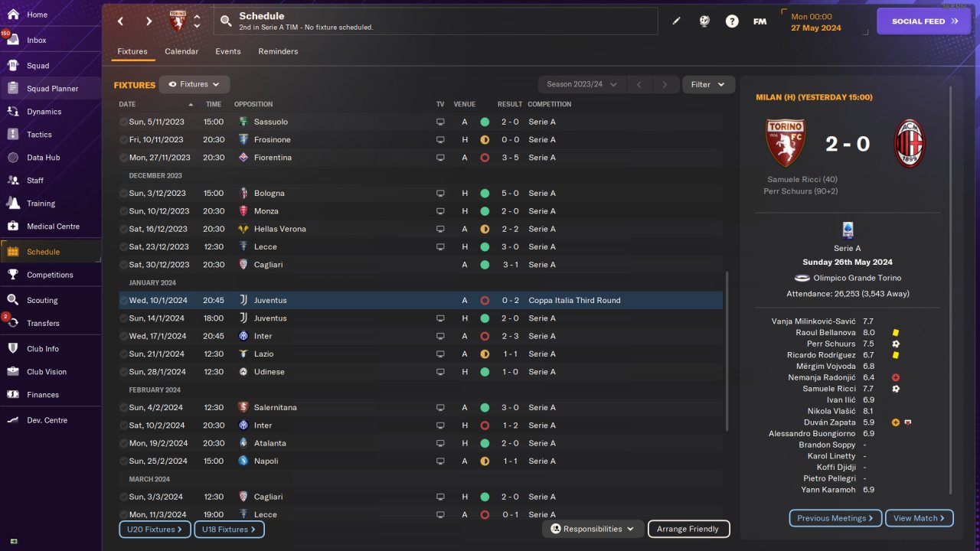Open the Club Info shield icon
This screenshot has width=980, height=551.
click(13, 348)
